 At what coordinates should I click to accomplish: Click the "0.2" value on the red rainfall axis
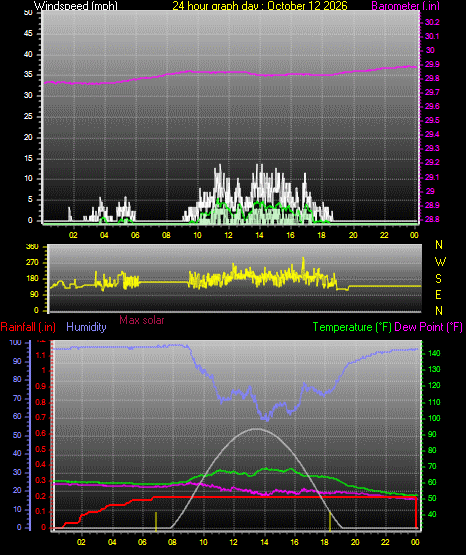(41, 496)
